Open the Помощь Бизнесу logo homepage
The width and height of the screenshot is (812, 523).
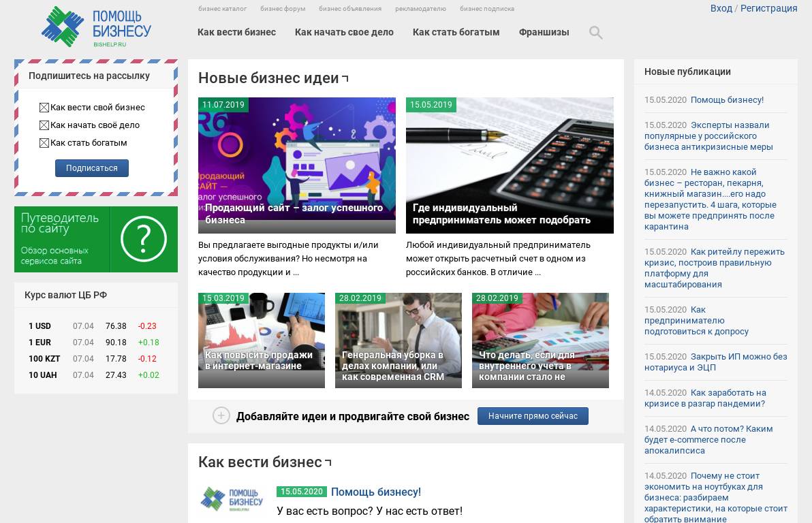point(96,27)
